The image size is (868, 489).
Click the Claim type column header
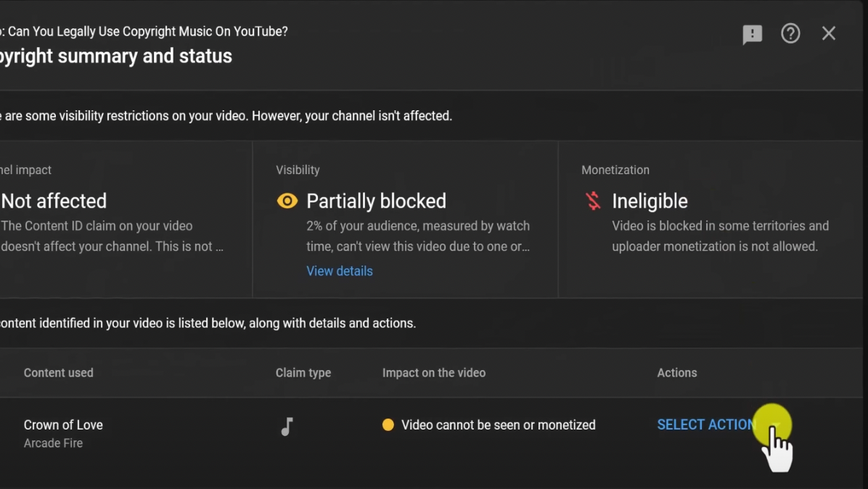click(303, 373)
